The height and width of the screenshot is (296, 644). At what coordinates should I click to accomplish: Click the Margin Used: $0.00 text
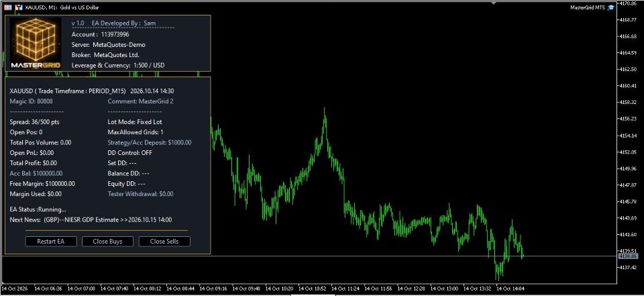[36, 193]
